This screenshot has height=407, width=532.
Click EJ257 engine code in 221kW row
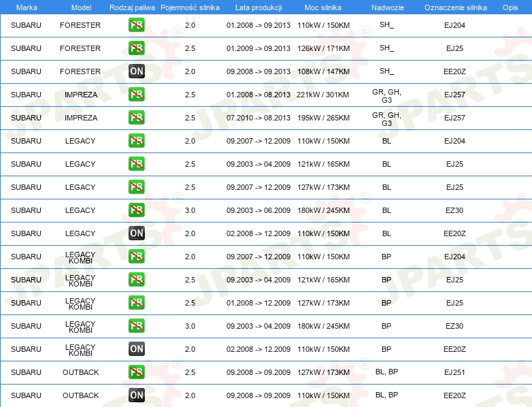[454, 95]
